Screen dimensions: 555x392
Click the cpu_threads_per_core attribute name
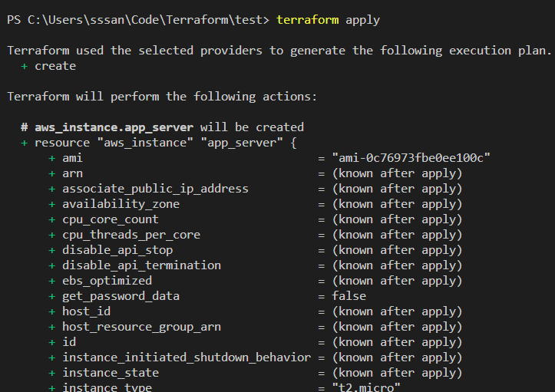(131, 235)
